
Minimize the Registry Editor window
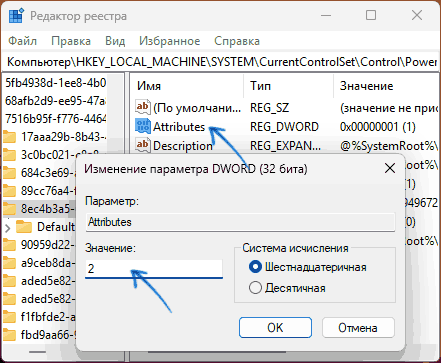point(326,15)
